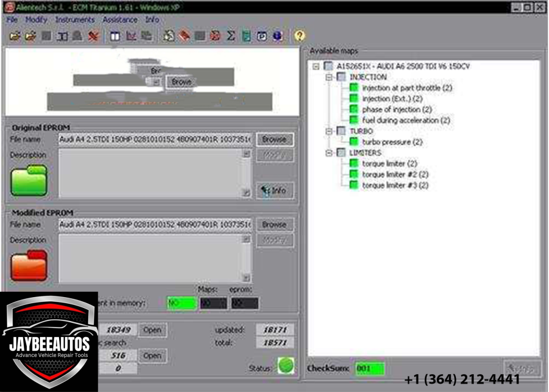Click the blue P toolbar icon
Screen dimensions: 549x392
[x=262, y=36]
